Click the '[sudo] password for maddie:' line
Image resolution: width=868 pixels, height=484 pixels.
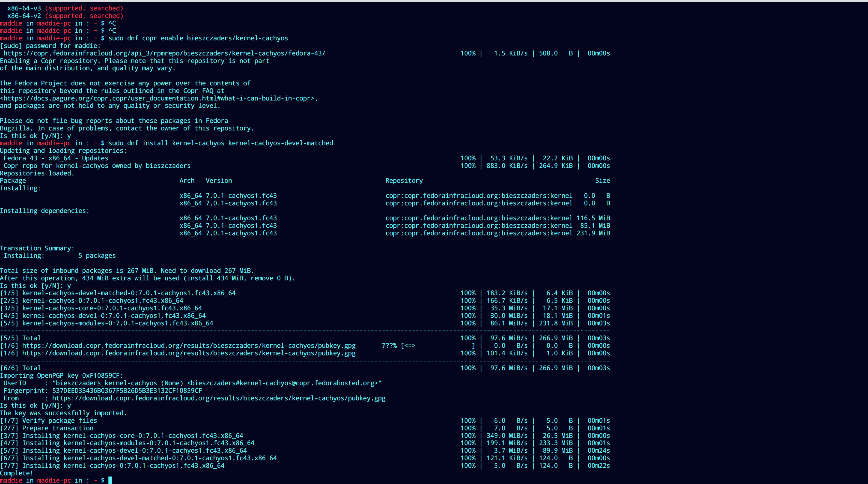point(50,46)
